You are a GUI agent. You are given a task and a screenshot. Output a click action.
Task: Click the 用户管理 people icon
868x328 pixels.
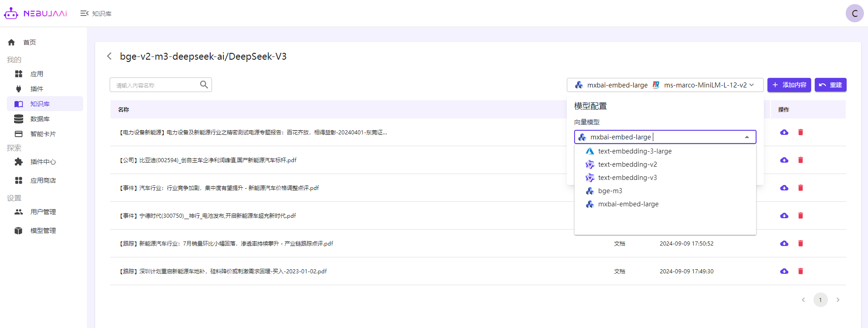pyautogui.click(x=19, y=212)
